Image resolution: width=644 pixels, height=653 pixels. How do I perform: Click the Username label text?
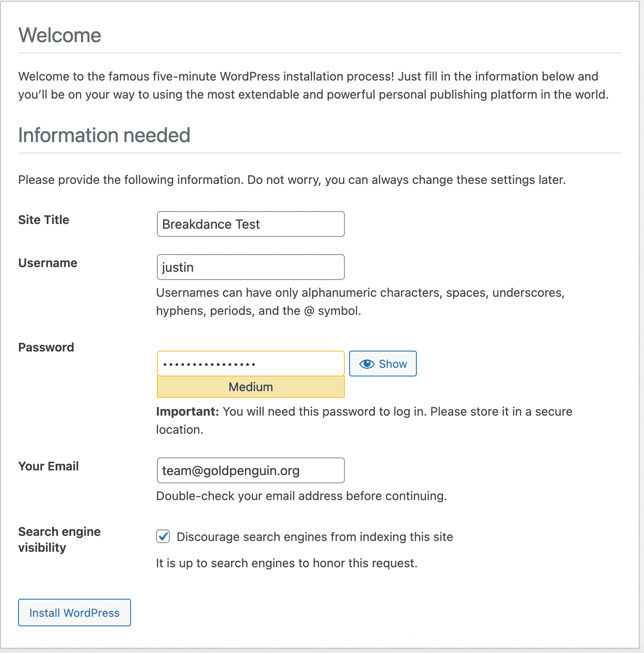pos(47,263)
